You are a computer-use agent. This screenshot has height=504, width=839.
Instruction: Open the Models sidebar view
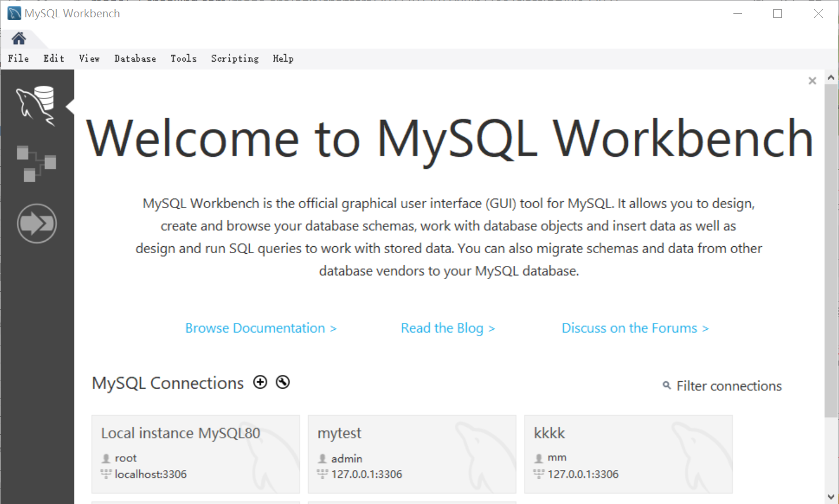point(36,163)
